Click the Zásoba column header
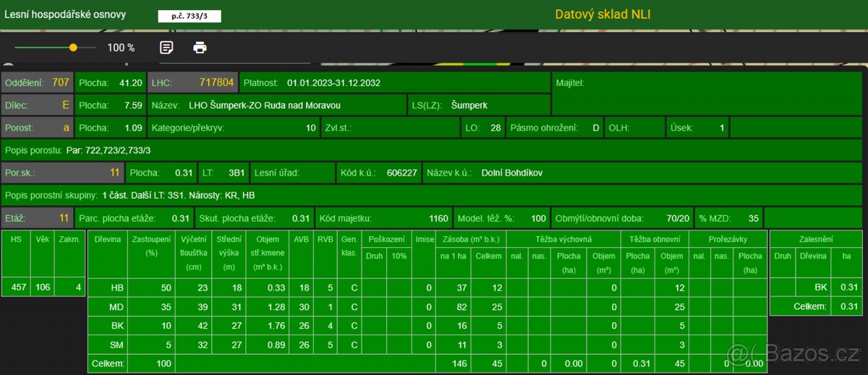Screen dimensions: 868x375 (x=469, y=238)
